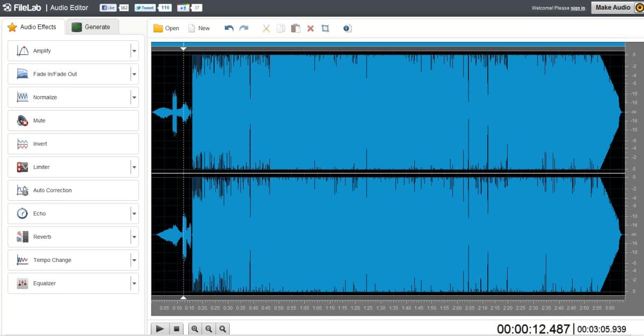Cut the selected audio segment
The image size is (644, 336).
pyautogui.click(x=266, y=28)
